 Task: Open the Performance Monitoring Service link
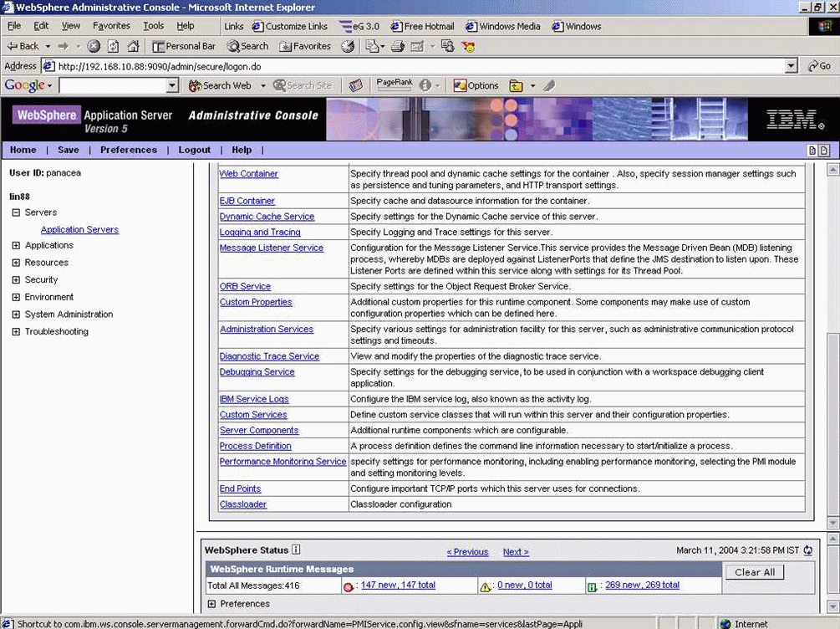pos(283,462)
